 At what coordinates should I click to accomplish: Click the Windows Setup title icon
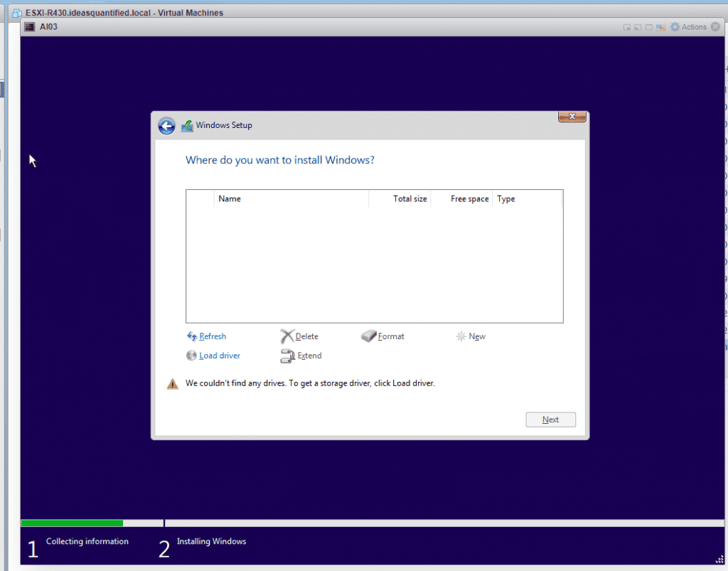[x=187, y=126]
